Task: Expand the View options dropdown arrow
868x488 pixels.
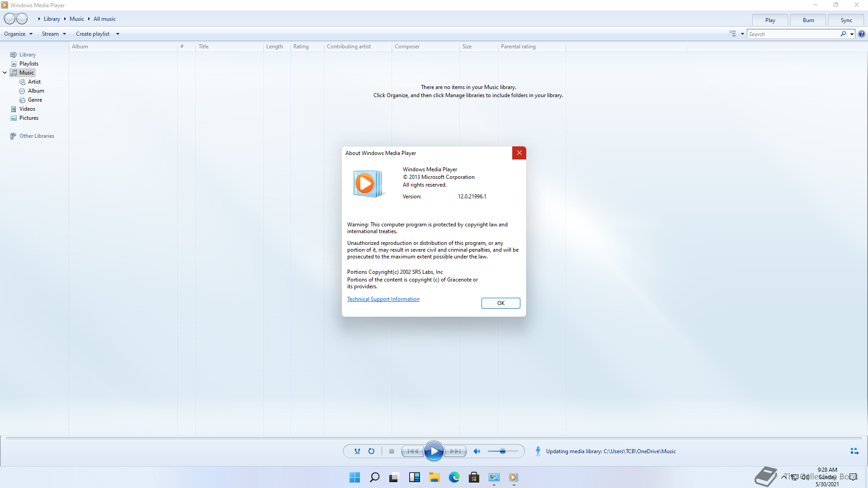Action: [x=742, y=34]
